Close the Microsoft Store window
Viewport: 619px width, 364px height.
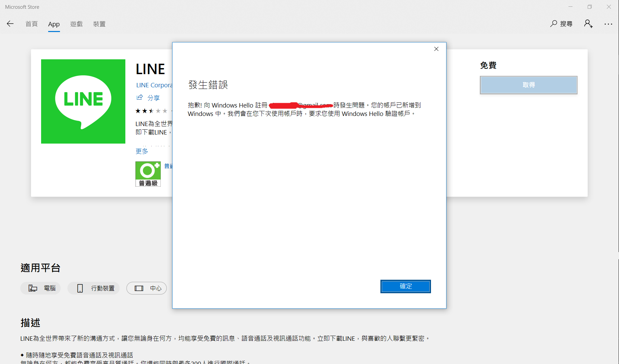pos(609,7)
